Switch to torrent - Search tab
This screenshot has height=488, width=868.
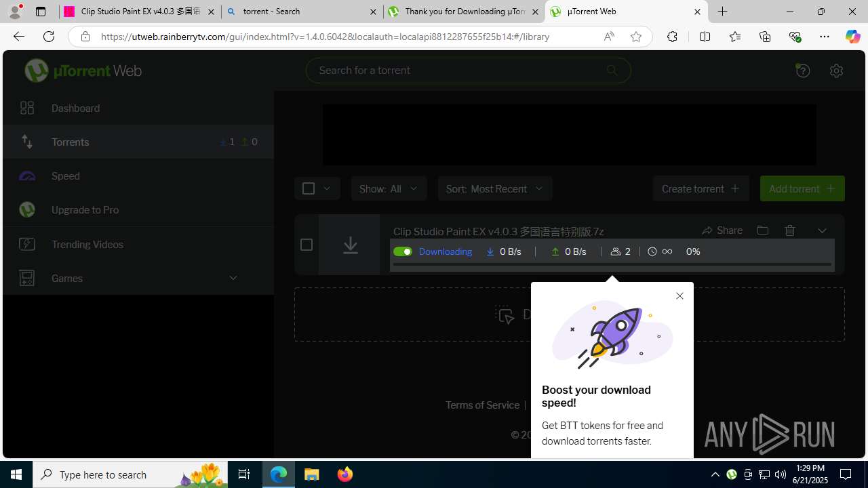(x=302, y=12)
